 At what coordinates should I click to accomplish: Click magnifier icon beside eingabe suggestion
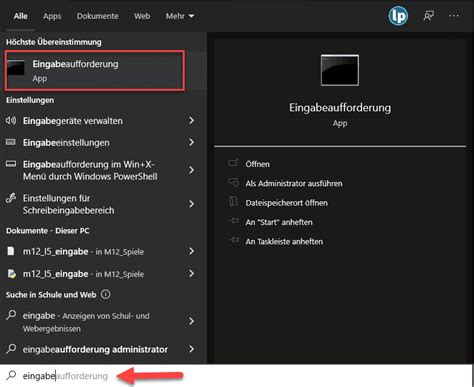coord(11,315)
